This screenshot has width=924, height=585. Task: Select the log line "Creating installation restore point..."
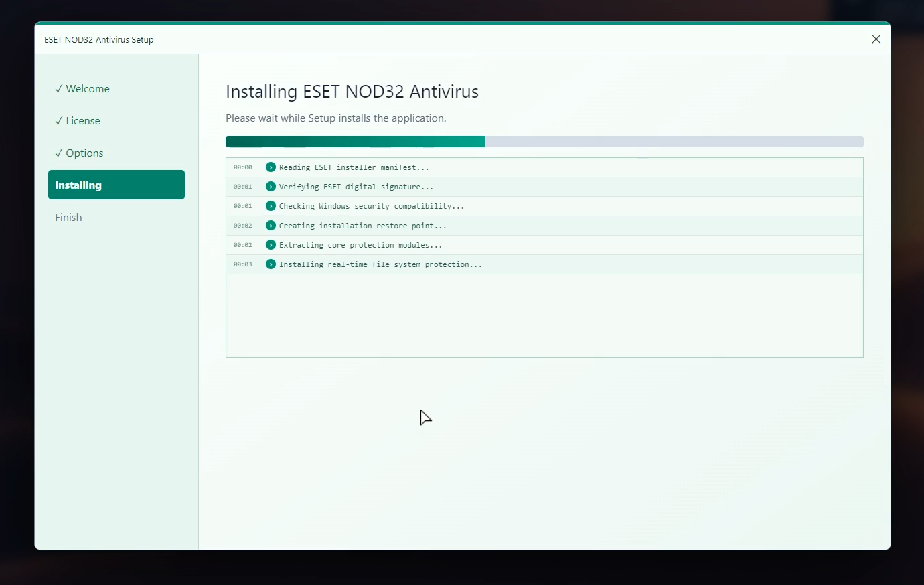tap(544, 226)
